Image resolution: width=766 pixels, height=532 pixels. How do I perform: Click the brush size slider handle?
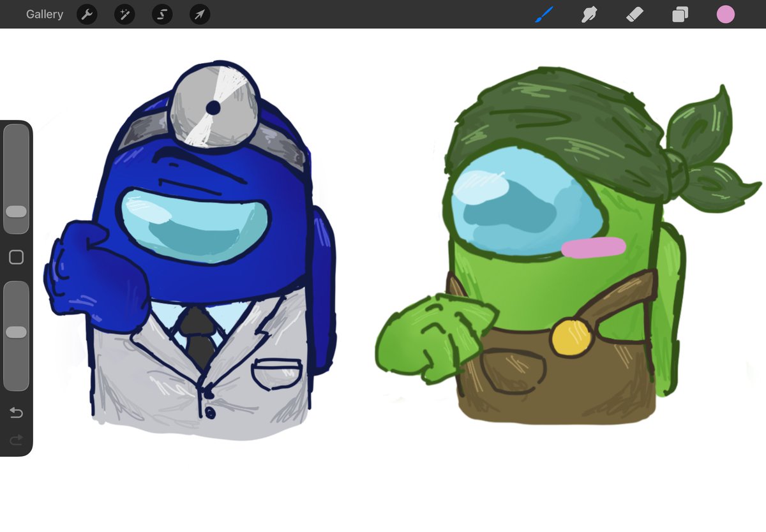[16, 212]
